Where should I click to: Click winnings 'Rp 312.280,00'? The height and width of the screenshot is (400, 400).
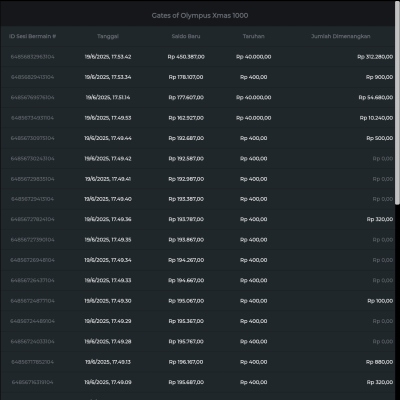pos(375,57)
